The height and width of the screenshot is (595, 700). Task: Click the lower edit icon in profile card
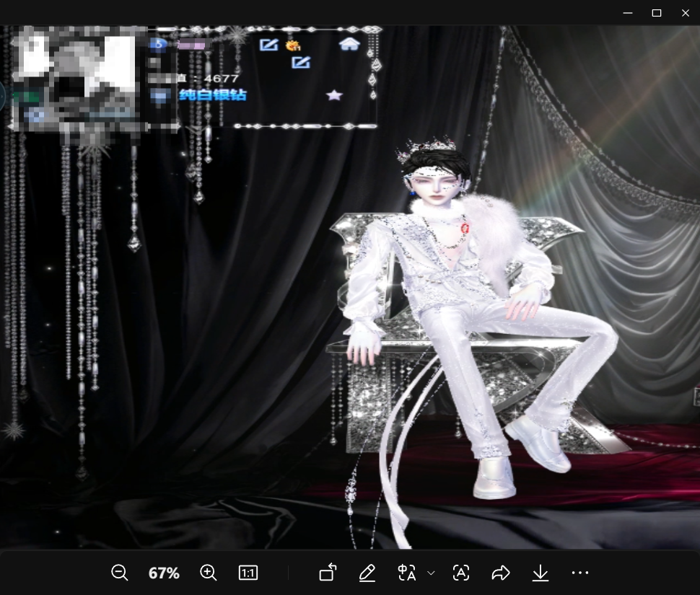301,63
